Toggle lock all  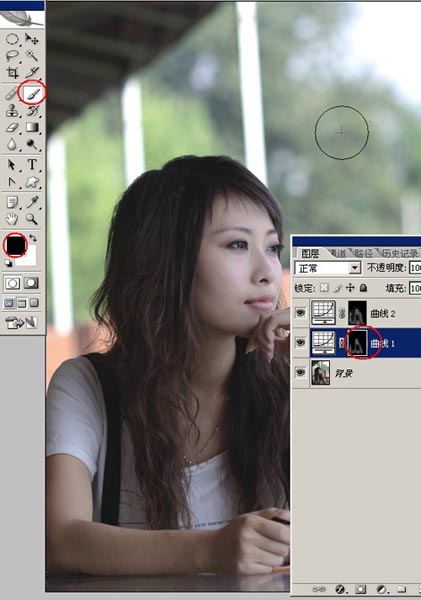click(x=363, y=288)
